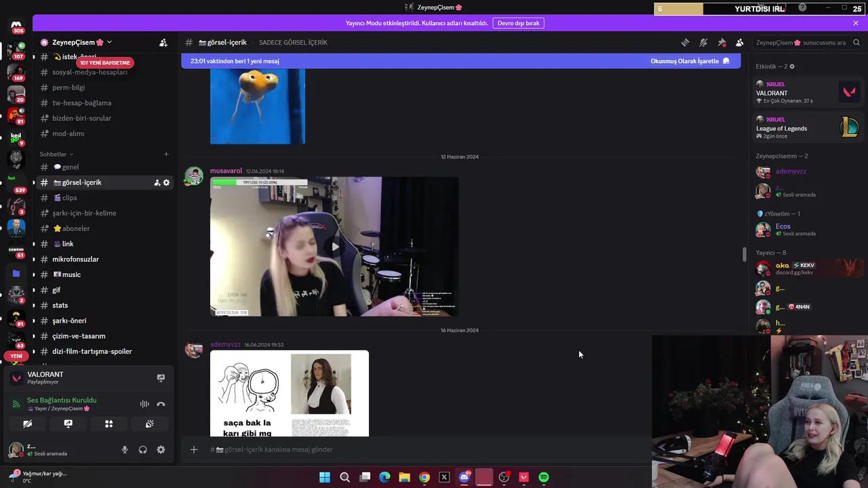The height and width of the screenshot is (488, 868).
Task: Share VALORANT screen icon in activity panel
Action: click(161, 378)
